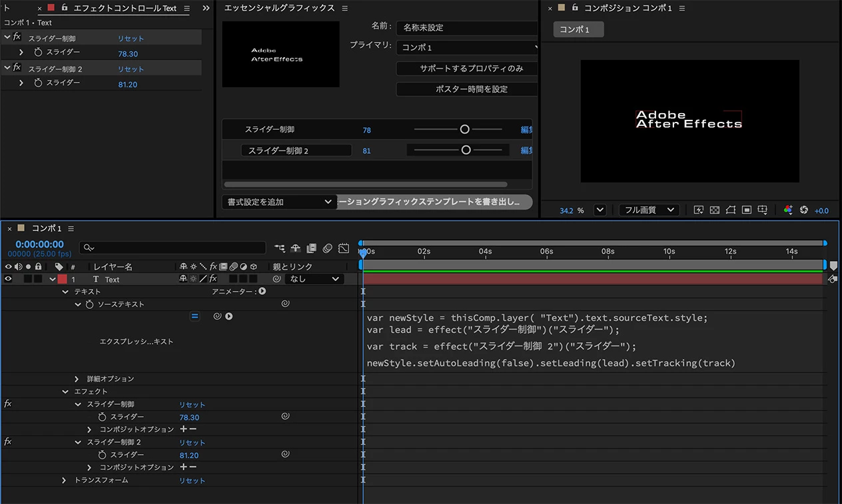This screenshot has height=504, width=842.
Task: Open the Effect Controls panel menu icon
Action: pos(187,8)
